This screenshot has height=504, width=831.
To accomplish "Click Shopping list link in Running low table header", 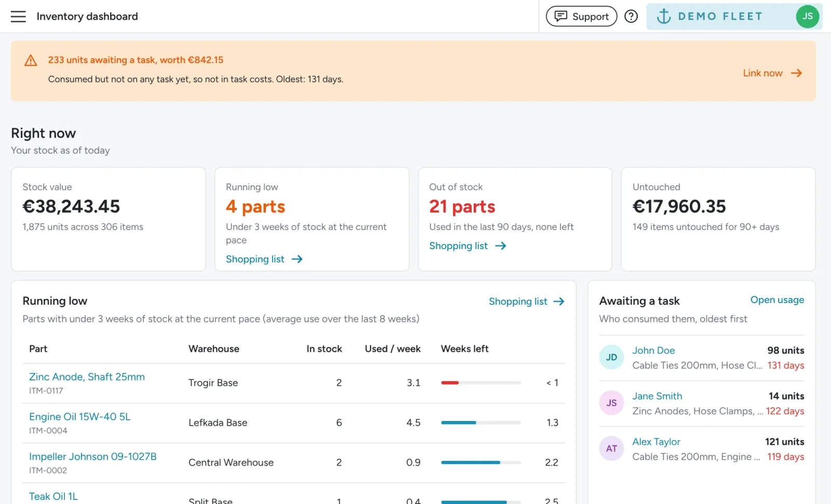I will pyautogui.click(x=518, y=302).
